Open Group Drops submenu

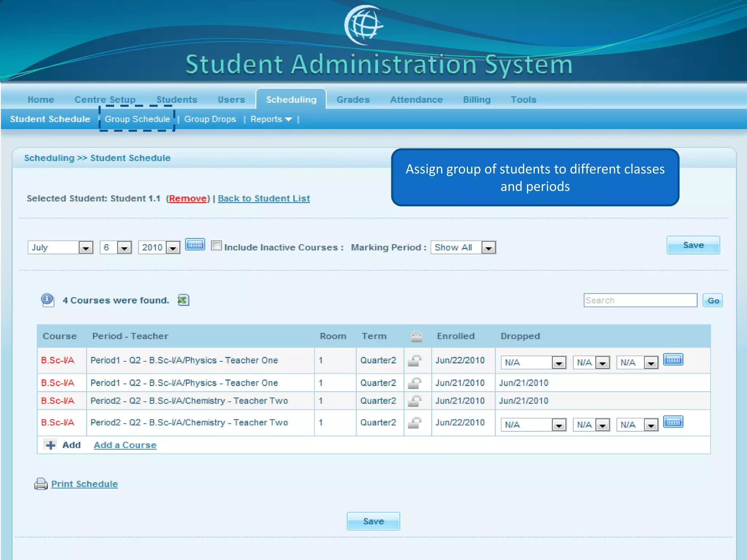(x=210, y=119)
